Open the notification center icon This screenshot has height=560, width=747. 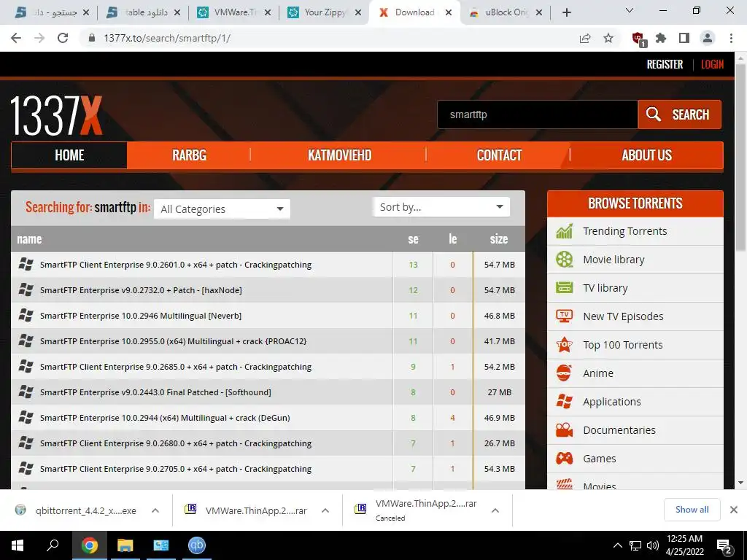coord(725,546)
